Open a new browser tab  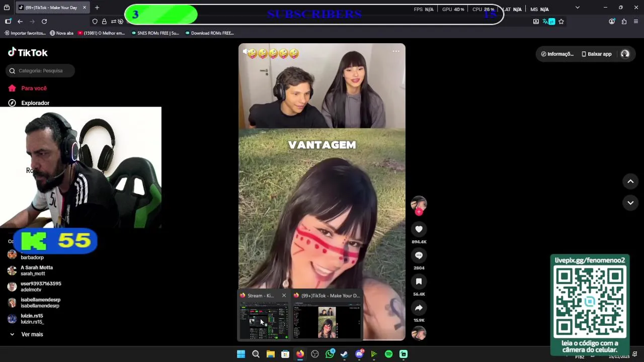(97, 8)
